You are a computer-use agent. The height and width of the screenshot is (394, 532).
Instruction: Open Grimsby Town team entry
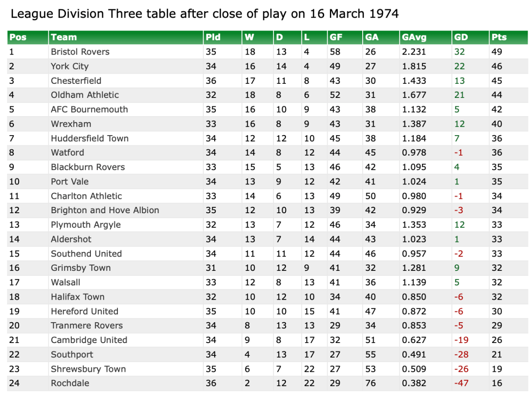pos(81,268)
